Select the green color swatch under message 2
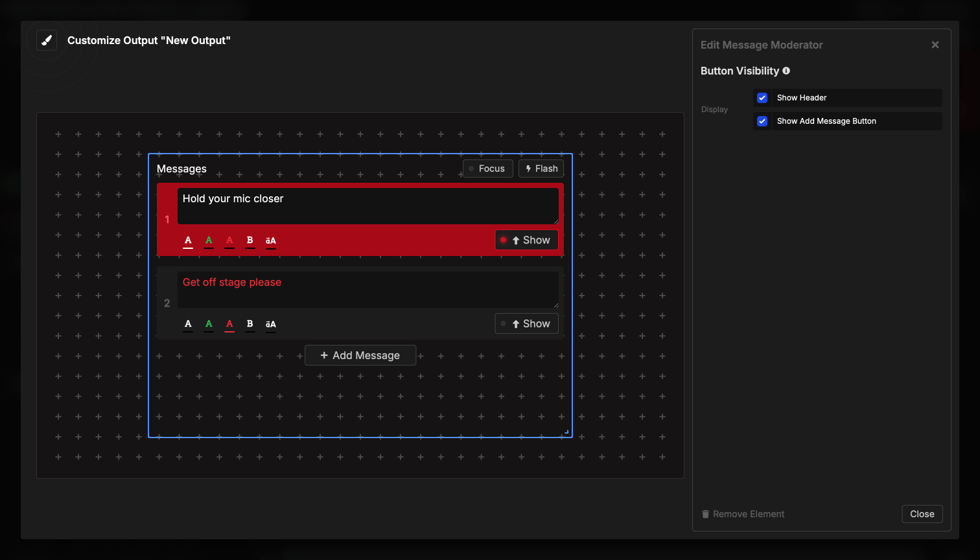 pyautogui.click(x=209, y=324)
